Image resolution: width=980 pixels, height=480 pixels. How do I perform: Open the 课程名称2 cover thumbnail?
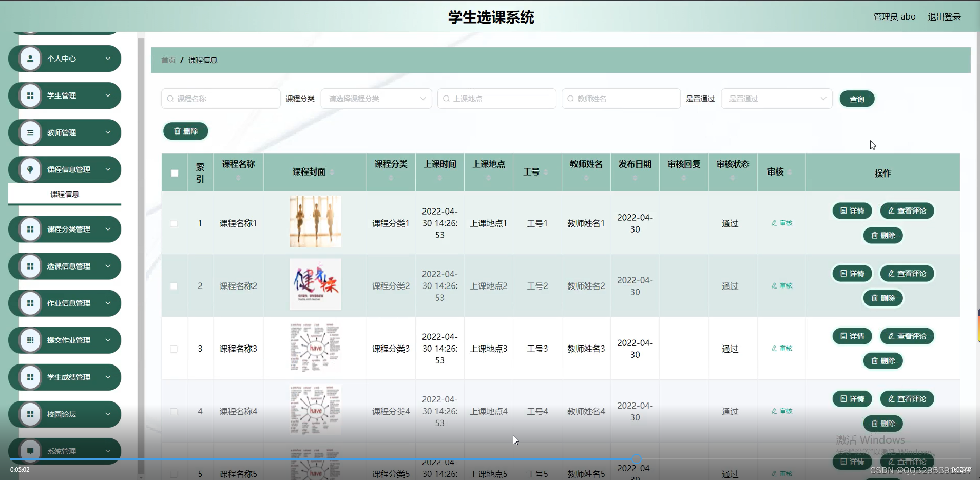click(x=315, y=284)
